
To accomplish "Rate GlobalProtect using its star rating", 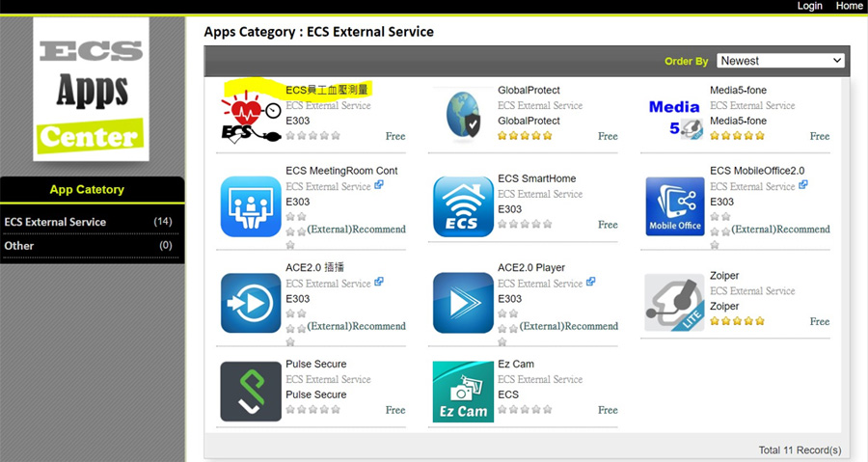I will coord(525,136).
